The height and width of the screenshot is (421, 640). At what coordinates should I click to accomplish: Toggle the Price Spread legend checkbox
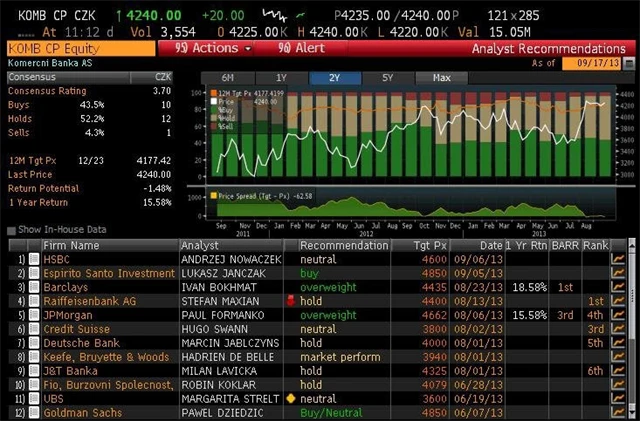(212, 195)
